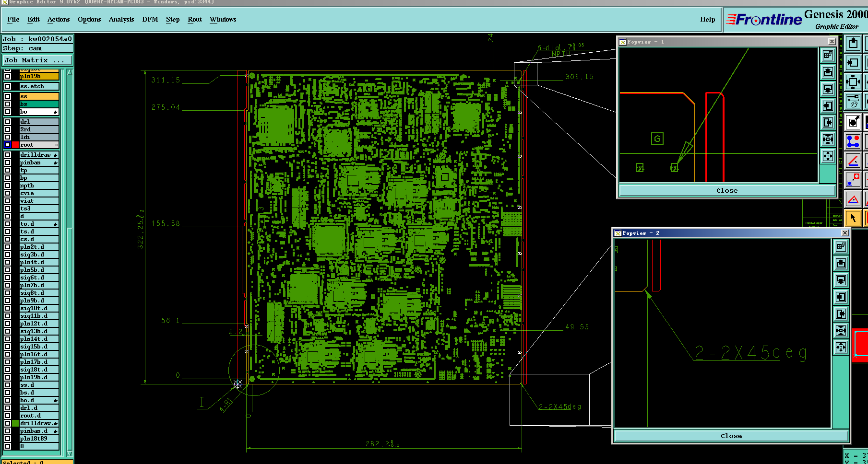Select the red triangle snap tool icon
Screen dimensions: 868x464
click(853, 199)
